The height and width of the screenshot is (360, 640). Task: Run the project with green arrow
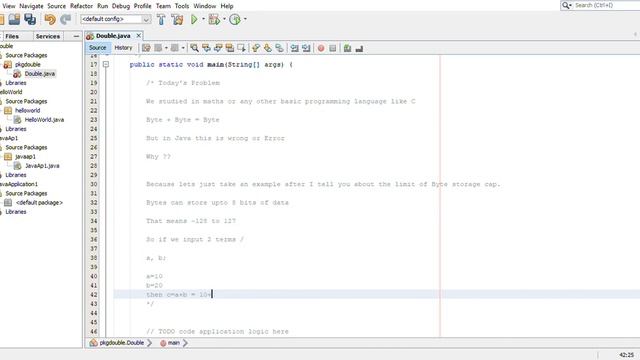[x=194, y=19]
